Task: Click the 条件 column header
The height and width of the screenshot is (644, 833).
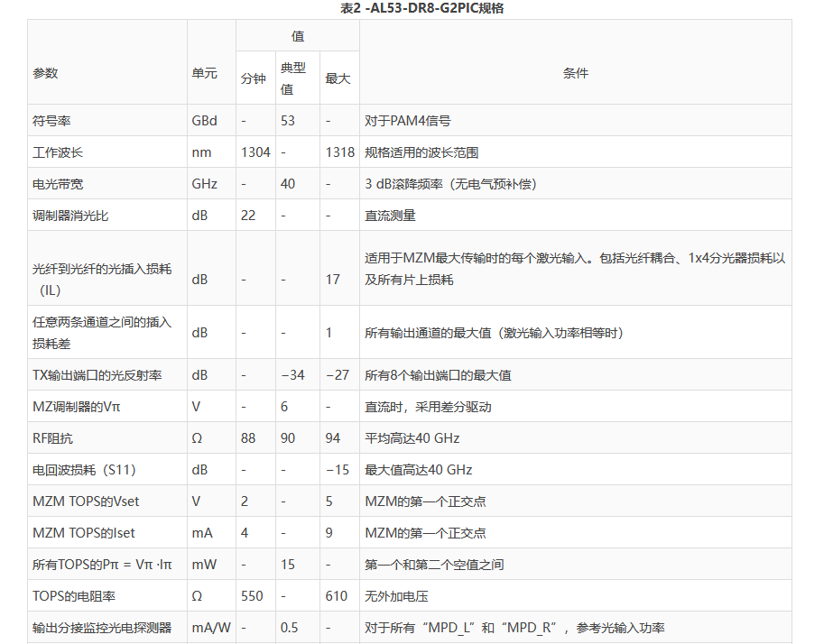Action: point(575,73)
